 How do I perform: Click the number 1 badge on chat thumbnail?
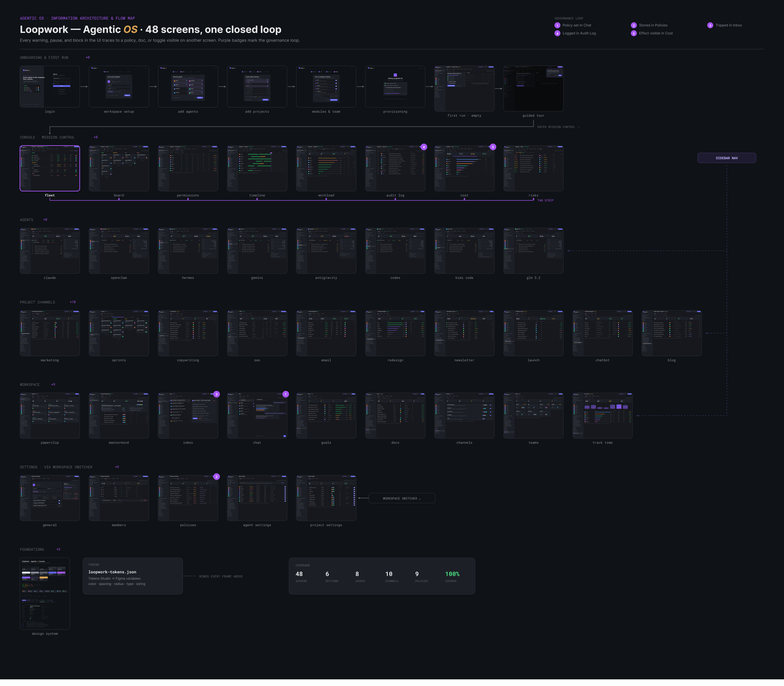[285, 394]
